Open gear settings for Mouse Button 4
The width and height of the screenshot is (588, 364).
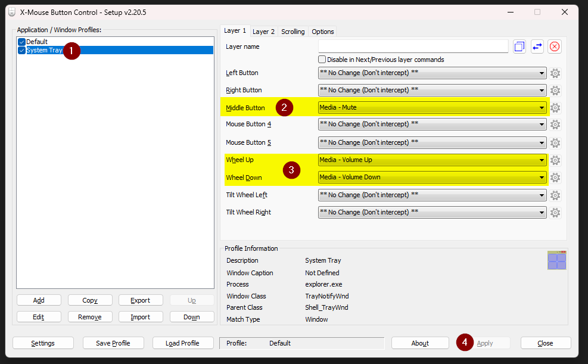tap(555, 125)
